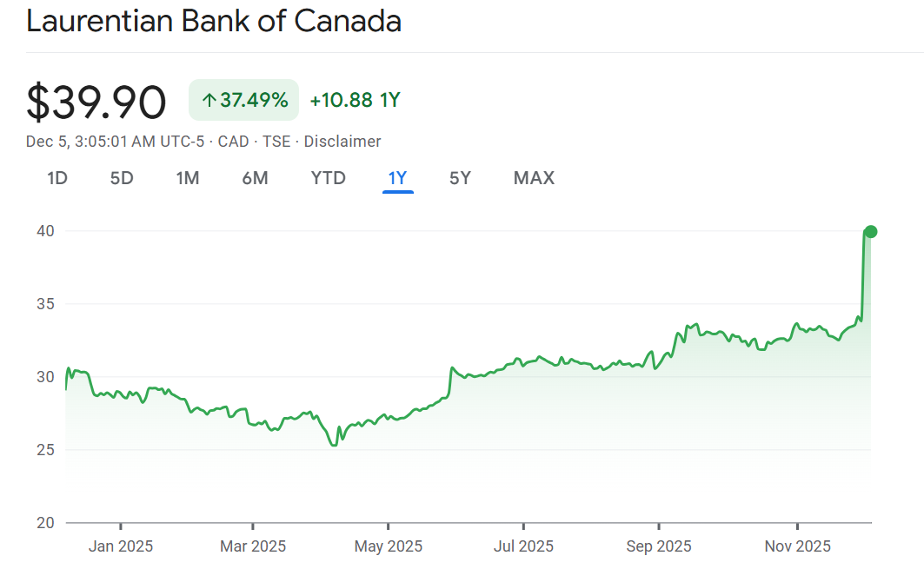Click the Laurentian Bank of Canada title
The width and height of the screenshot is (924, 569).
click(x=214, y=22)
